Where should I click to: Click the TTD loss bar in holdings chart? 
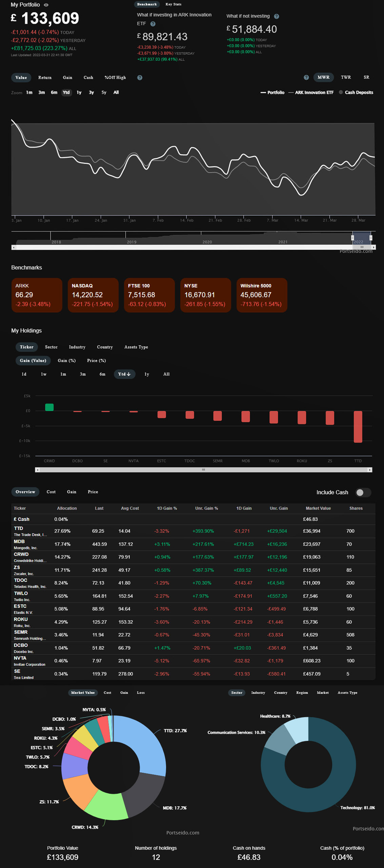[x=358, y=427]
